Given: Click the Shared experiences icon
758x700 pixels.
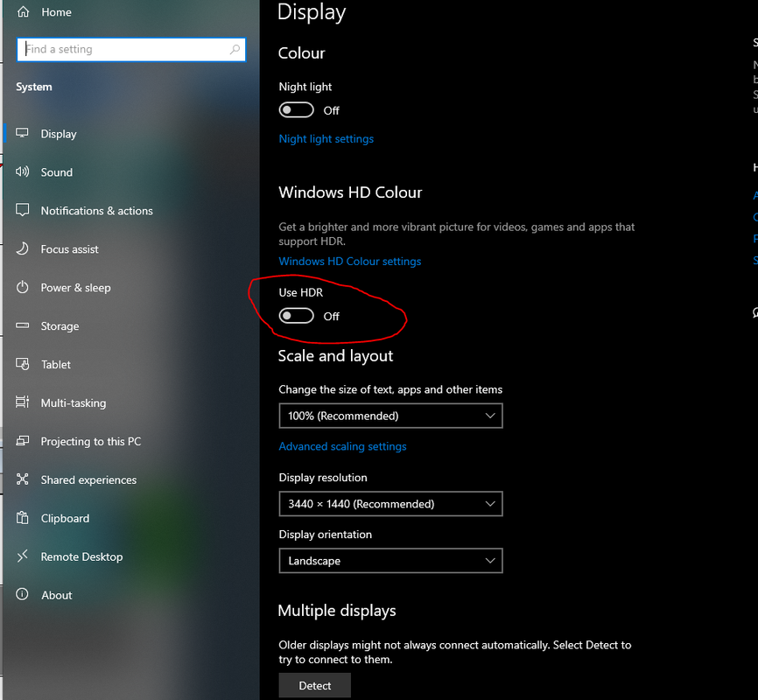Looking at the screenshot, I should pos(22,479).
